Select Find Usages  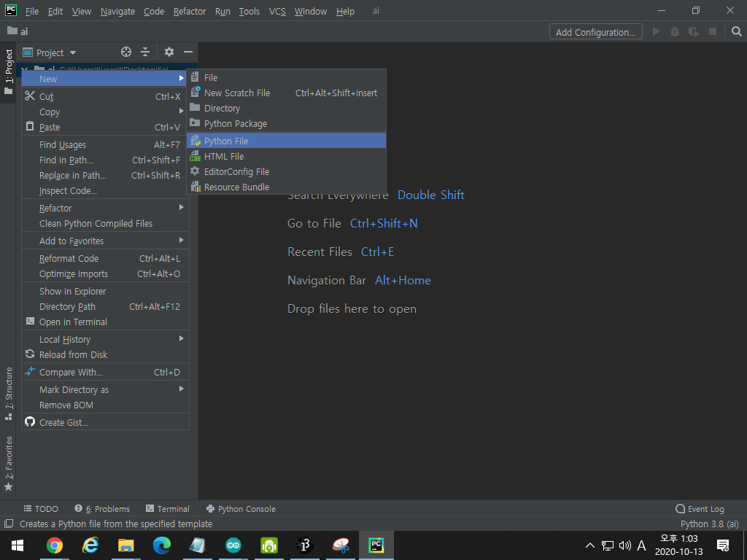tap(105, 145)
